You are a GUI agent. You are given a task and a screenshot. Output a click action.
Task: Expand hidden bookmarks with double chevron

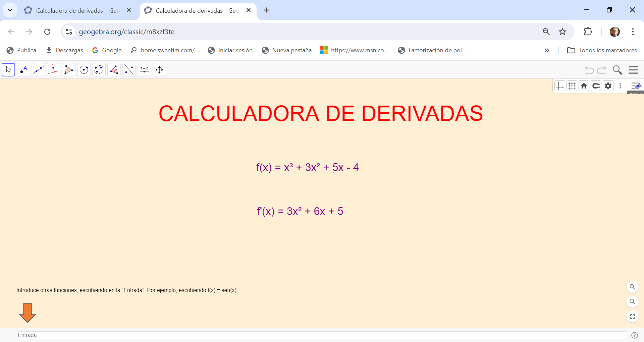tap(547, 50)
